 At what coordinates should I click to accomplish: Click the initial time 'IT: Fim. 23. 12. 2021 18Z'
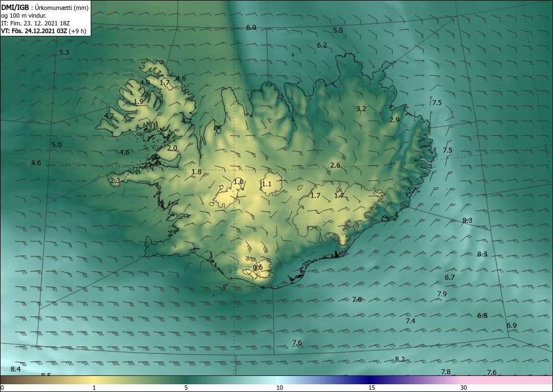pyautogui.click(x=35, y=23)
